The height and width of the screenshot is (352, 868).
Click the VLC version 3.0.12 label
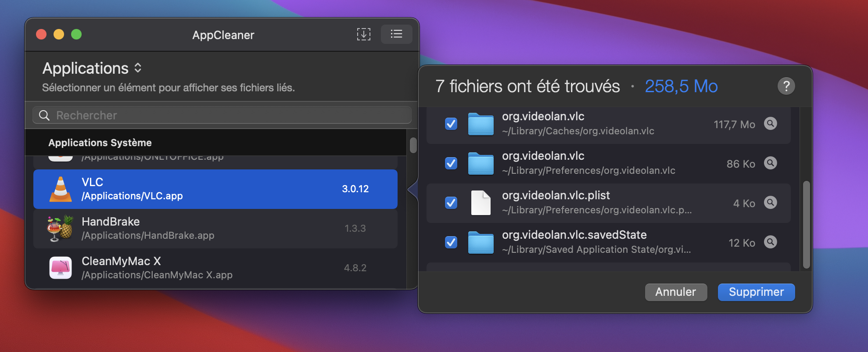[355, 189]
